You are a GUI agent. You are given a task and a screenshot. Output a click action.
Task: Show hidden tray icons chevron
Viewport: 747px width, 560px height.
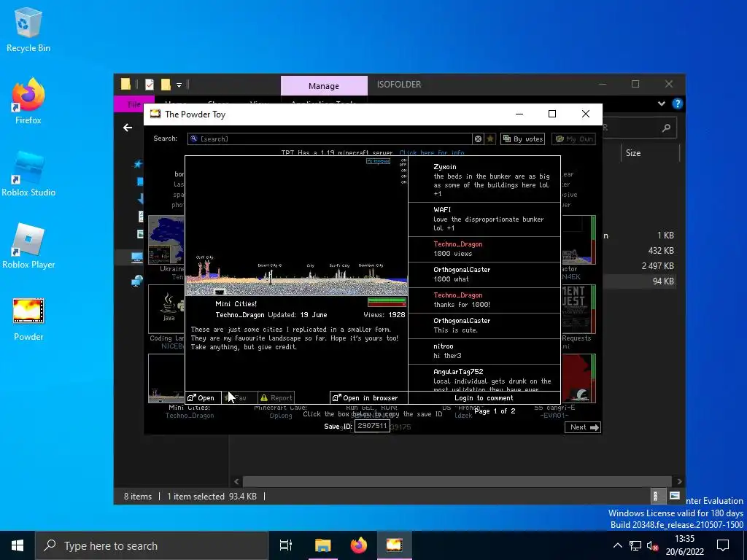point(617,545)
